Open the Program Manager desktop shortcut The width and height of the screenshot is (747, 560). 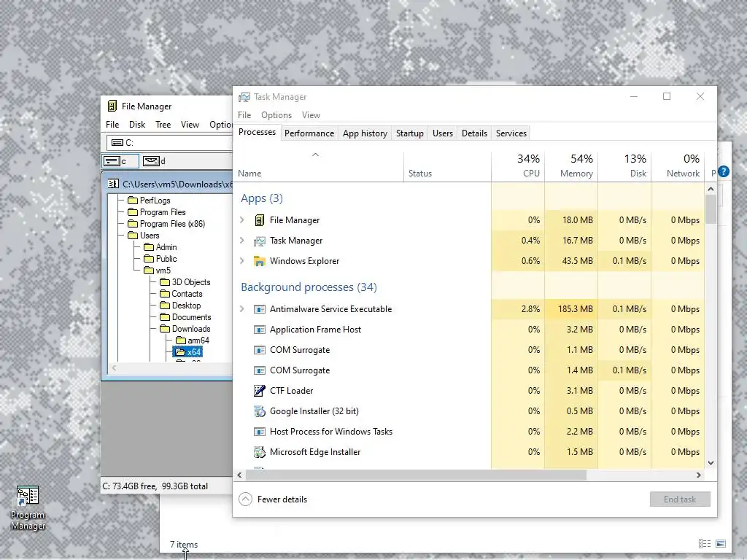pyautogui.click(x=28, y=507)
